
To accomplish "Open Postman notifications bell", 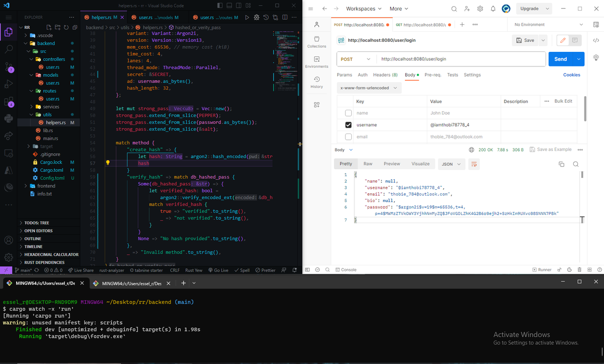I will point(493,9).
